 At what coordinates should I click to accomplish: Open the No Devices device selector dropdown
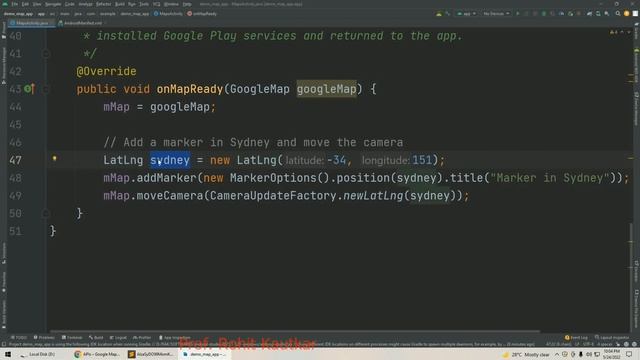click(x=496, y=14)
